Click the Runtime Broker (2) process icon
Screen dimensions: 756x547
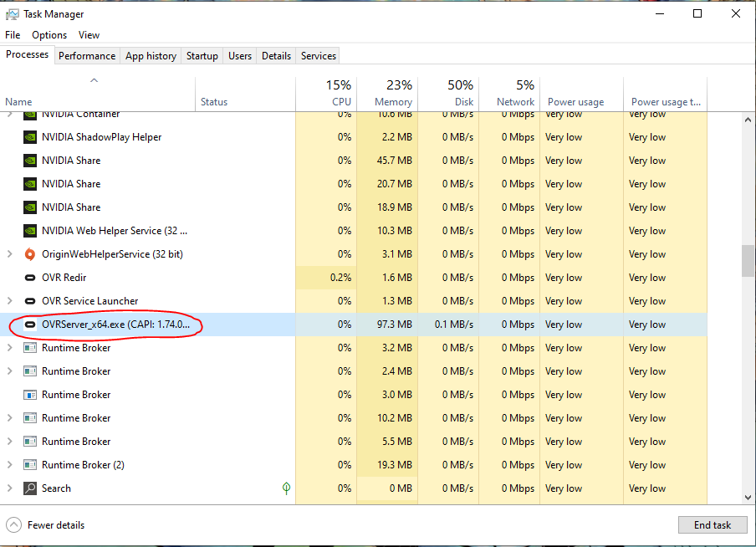click(x=30, y=465)
